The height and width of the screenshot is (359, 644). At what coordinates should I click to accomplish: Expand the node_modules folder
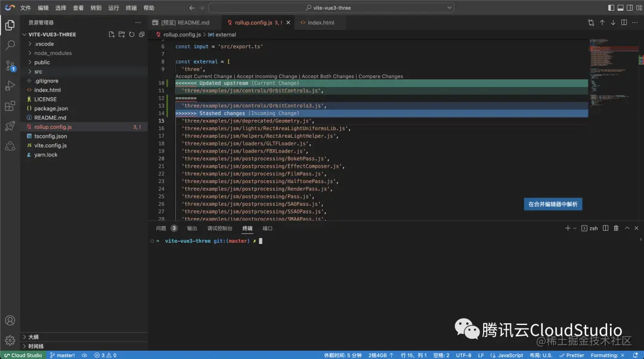coord(52,53)
